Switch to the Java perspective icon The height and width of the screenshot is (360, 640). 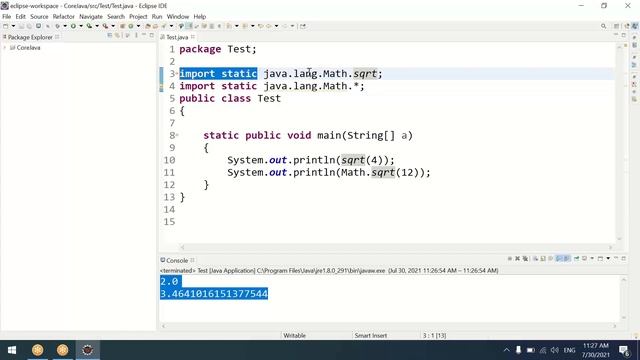click(635, 26)
